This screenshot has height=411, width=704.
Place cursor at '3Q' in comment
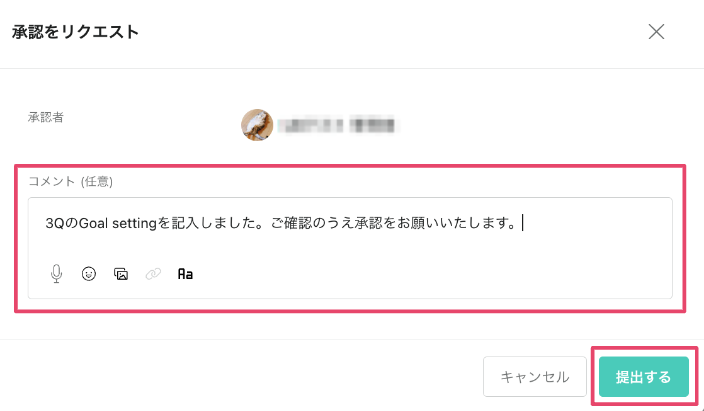pyautogui.click(x=55, y=223)
